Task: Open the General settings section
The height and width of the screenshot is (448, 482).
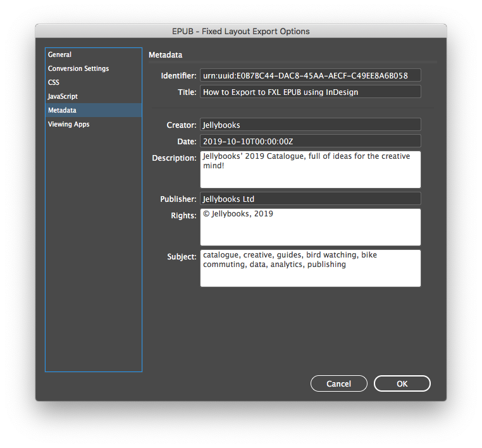Action: [x=60, y=54]
